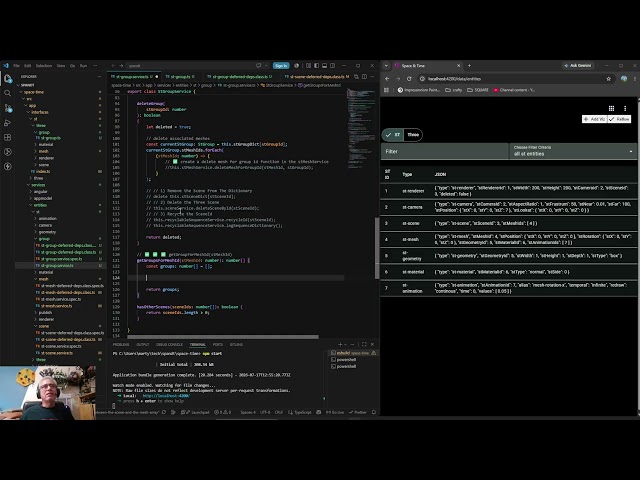Viewport: 640px width, 480px height.
Task: Select the Three toggle chip
Action: pos(413,135)
